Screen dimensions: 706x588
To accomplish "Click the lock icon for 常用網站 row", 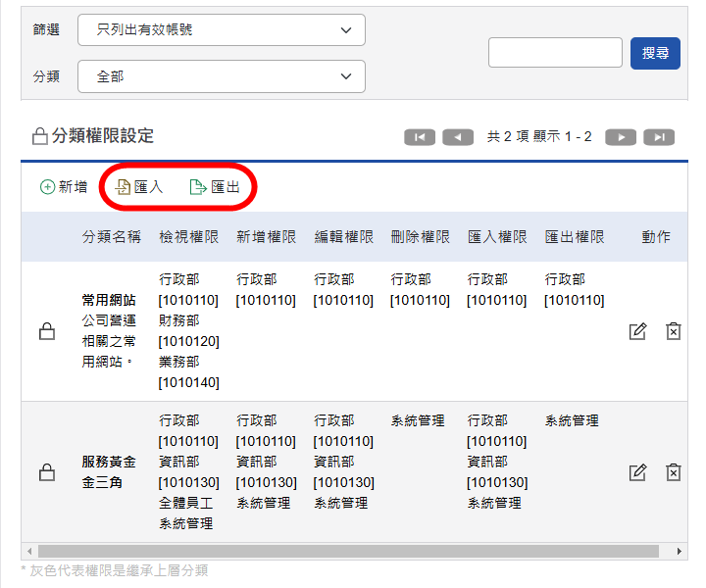I will [47, 331].
